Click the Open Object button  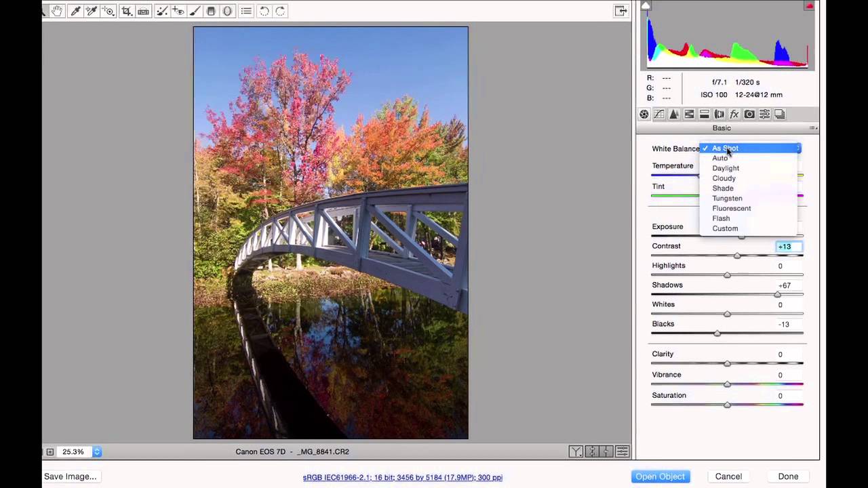tap(660, 476)
